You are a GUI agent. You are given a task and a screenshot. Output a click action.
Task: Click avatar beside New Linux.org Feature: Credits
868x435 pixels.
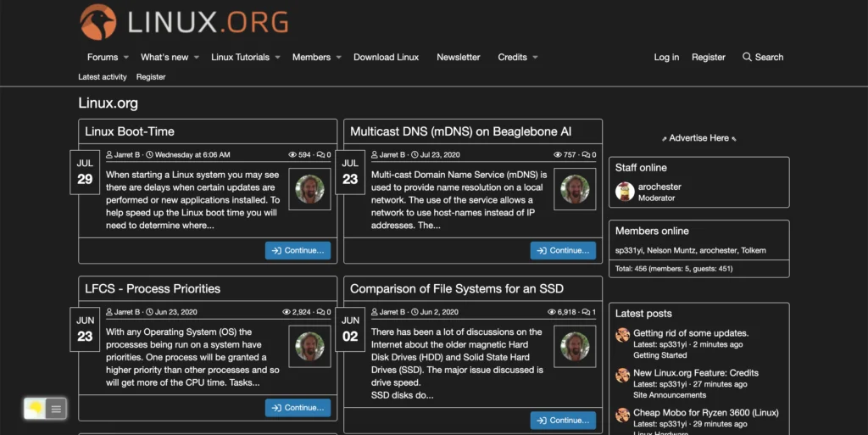(x=623, y=375)
